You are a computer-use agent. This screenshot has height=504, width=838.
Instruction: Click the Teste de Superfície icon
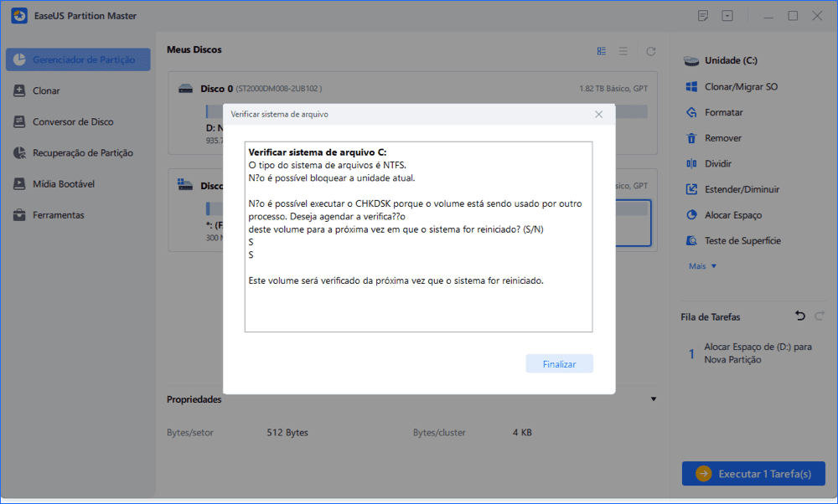pyautogui.click(x=691, y=240)
